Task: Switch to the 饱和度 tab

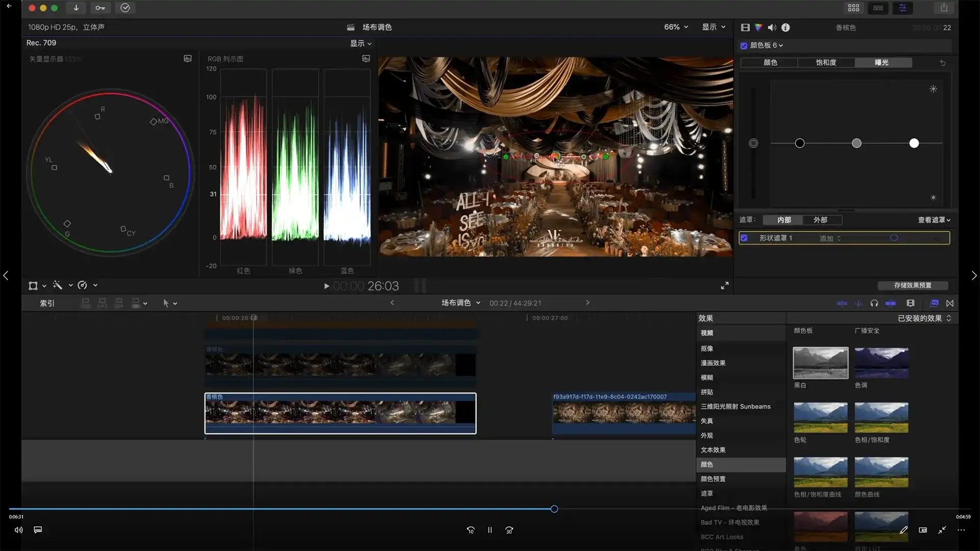Action: 826,62
